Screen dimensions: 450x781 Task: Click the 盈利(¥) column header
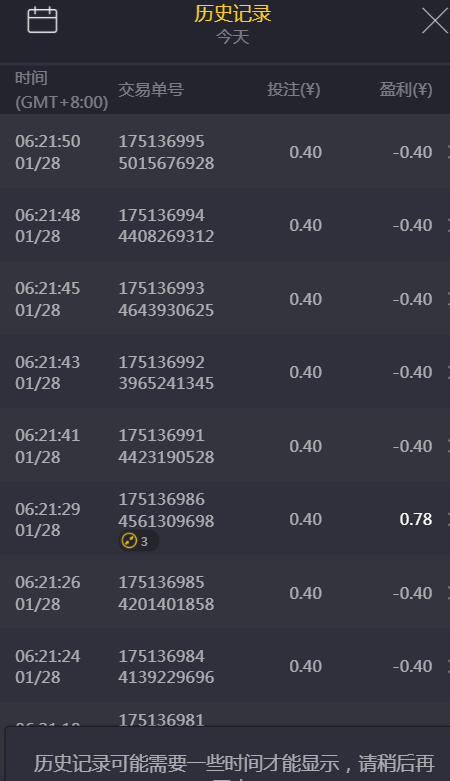(x=406, y=90)
